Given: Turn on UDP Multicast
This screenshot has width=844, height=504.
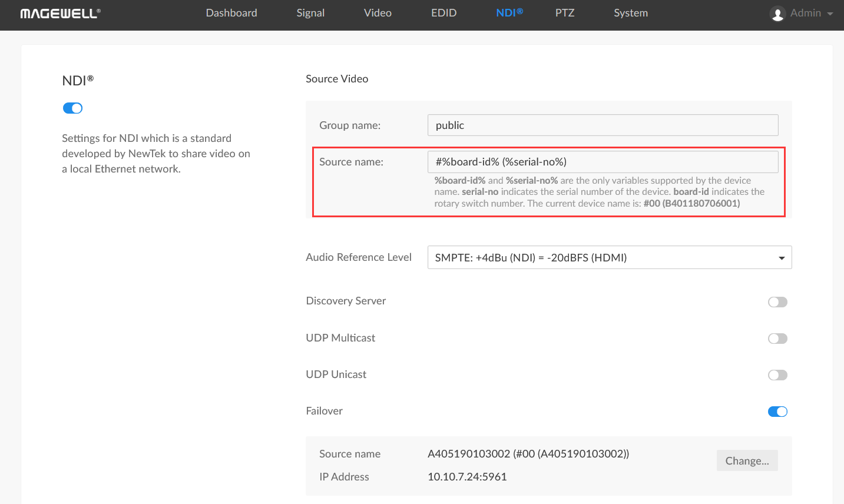Looking at the screenshot, I should click(777, 339).
